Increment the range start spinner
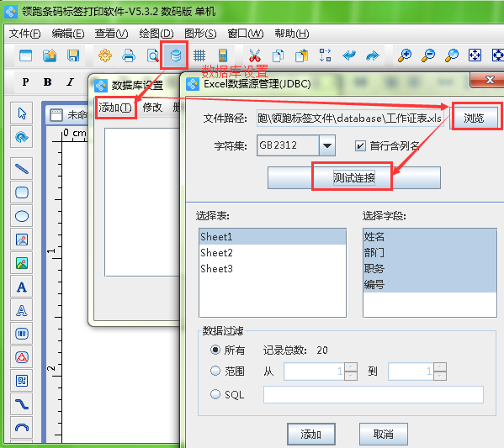The width and height of the screenshot is (504, 448). click(x=351, y=366)
